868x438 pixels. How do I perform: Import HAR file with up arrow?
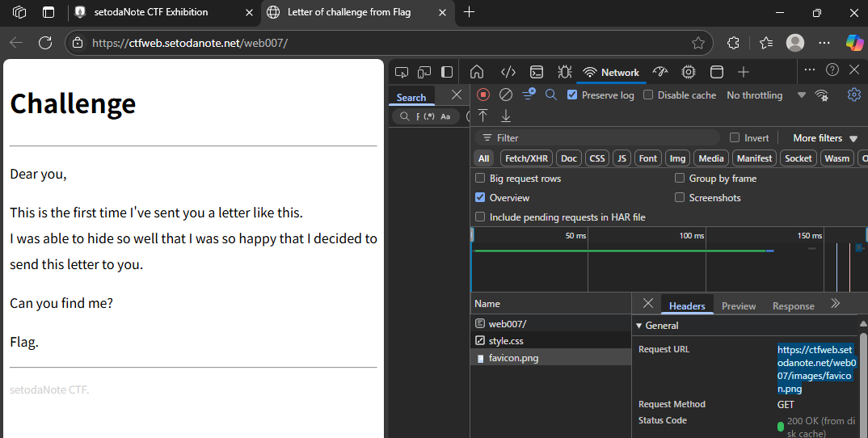pos(482,116)
